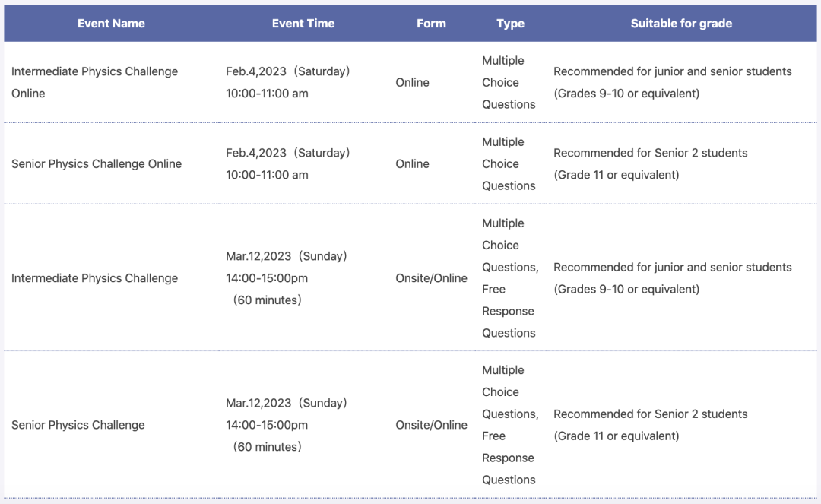Click Feb.4 event time in Intermediate Online row
This screenshot has width=821, height=504.
pyautogui.click(x=287, y=82)
